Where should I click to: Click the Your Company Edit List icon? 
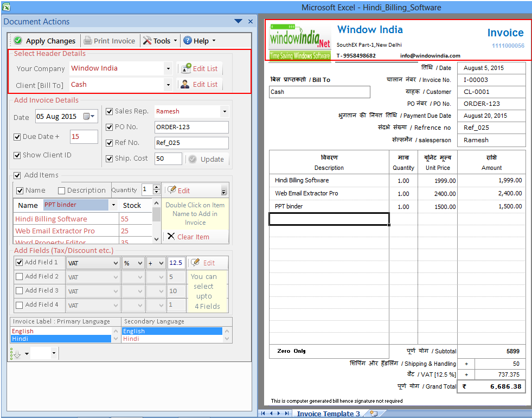coord(186,68)
